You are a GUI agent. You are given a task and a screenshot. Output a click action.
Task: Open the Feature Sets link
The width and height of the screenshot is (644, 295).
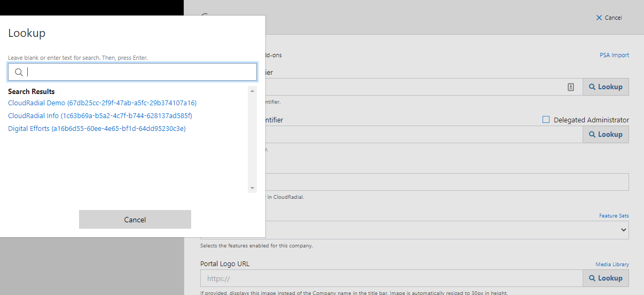click(614, 216)
